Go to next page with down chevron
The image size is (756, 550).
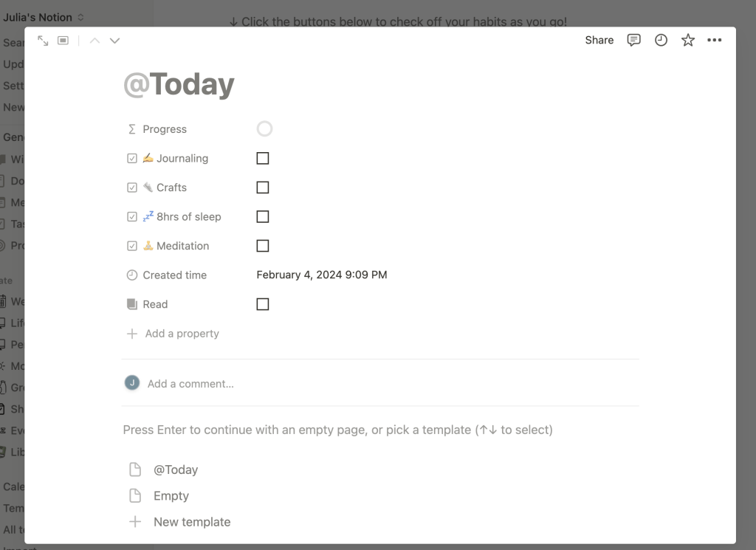(114, 41)
